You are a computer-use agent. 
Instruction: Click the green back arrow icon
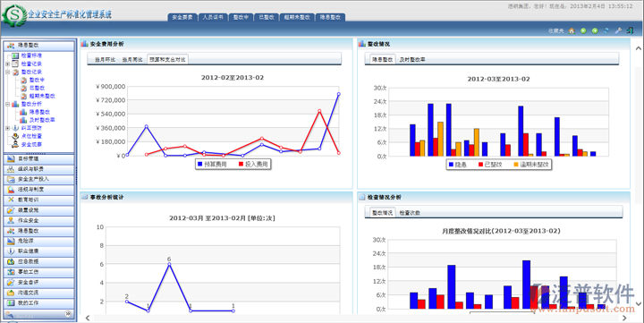(583, 30)
